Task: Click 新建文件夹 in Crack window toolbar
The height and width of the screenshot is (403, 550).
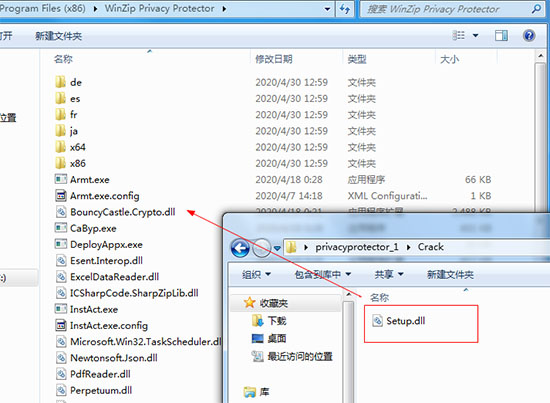Action: pyautogui.click(x=450, y=274)
